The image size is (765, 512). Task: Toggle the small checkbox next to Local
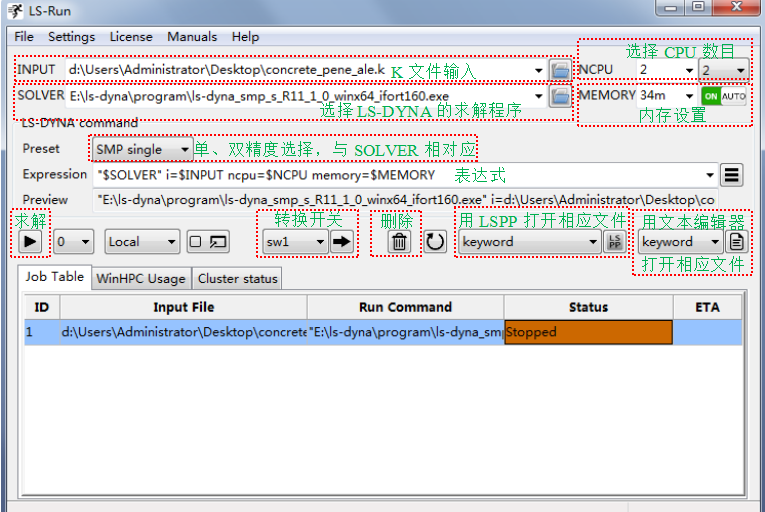pyautogui.click(x=195, y=241)
